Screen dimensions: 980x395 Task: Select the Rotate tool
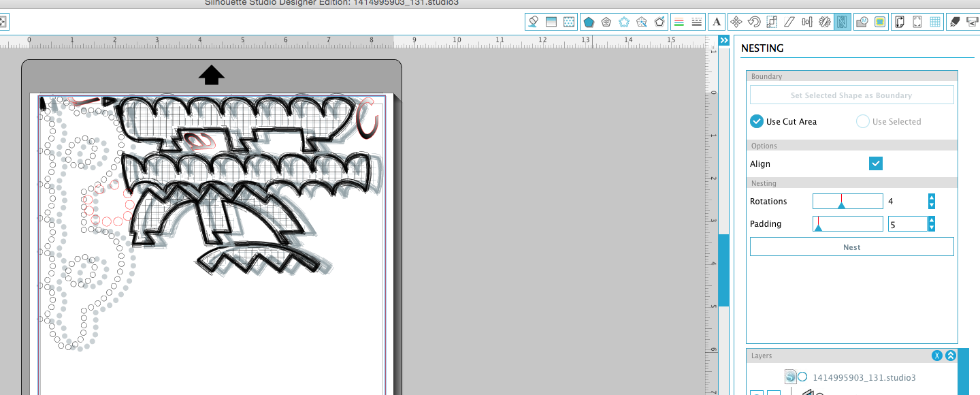(x=754, y=21)
